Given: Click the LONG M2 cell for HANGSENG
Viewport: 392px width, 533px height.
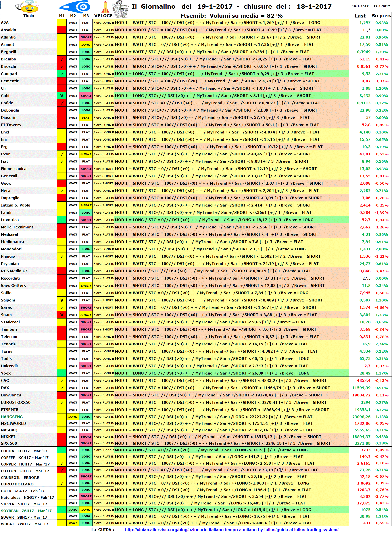Looking at the screenshot, I should pos(73,417).
